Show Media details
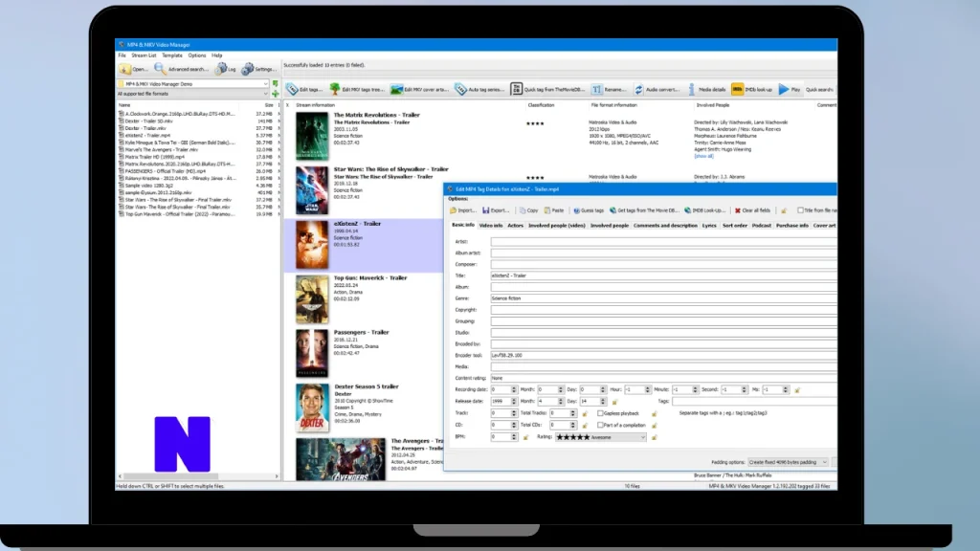 (707, 89)
